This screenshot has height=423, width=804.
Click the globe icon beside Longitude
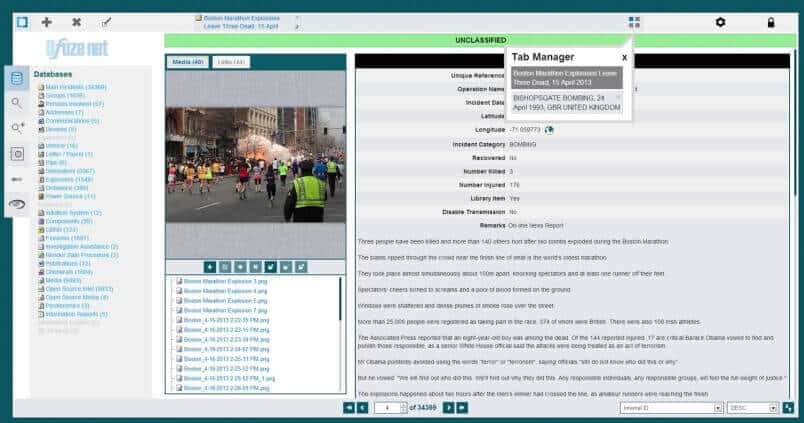pos(550,129)
